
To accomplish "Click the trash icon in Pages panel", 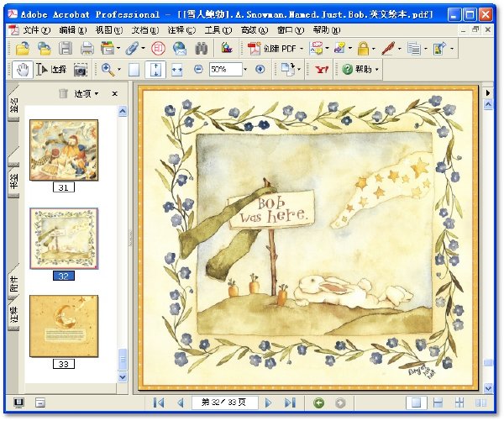I will tap(63, 93).
